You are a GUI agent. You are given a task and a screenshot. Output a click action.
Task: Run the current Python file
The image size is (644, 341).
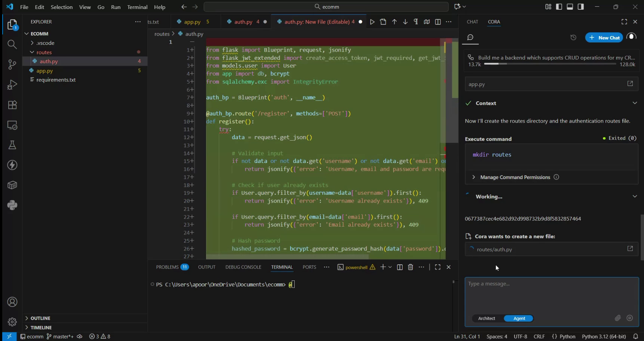click(372, 22)
